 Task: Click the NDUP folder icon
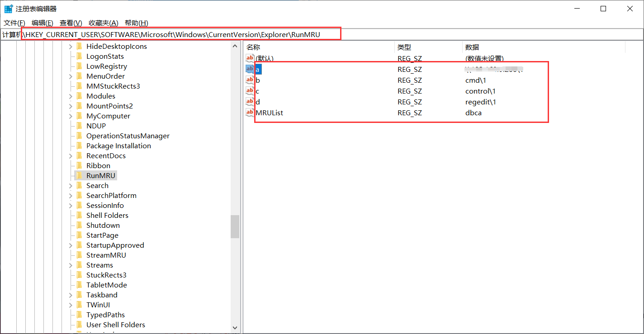pos(80,126)
